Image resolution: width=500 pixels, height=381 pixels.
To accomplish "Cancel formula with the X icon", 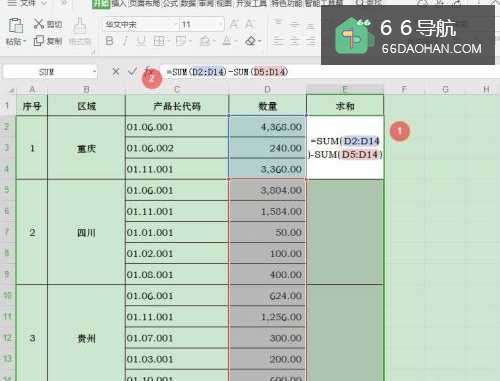I will tap(115, 71).
